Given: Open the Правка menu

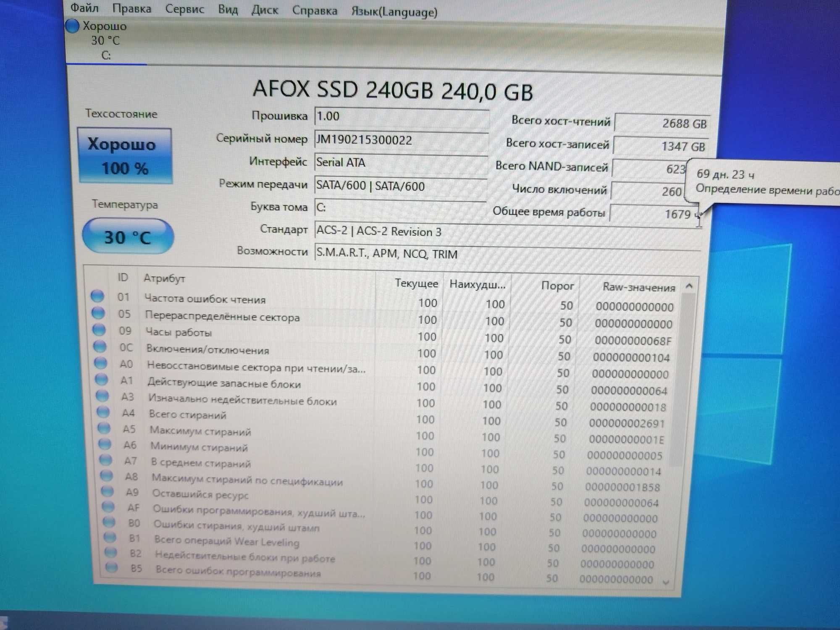Looking at the screenshot, I should click(x=131, y=8).
